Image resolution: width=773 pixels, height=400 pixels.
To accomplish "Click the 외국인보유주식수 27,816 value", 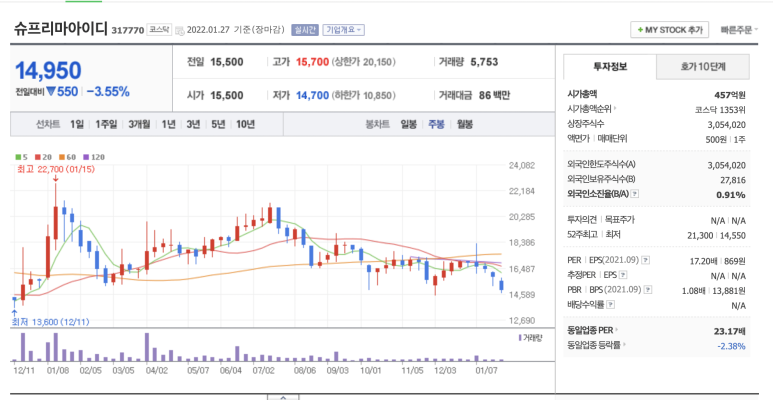I will tap(731, 180).
